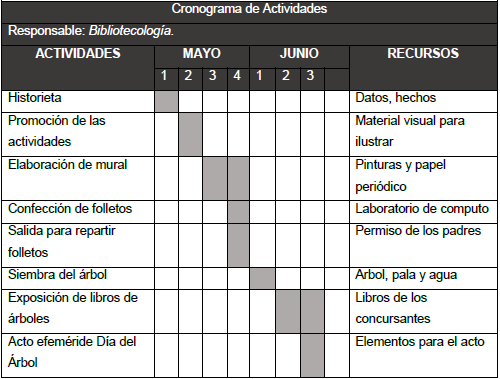Click shaded Siembra del árbol cell in Junio
This screenshot has width=500, height=379.
coord(262,278)
